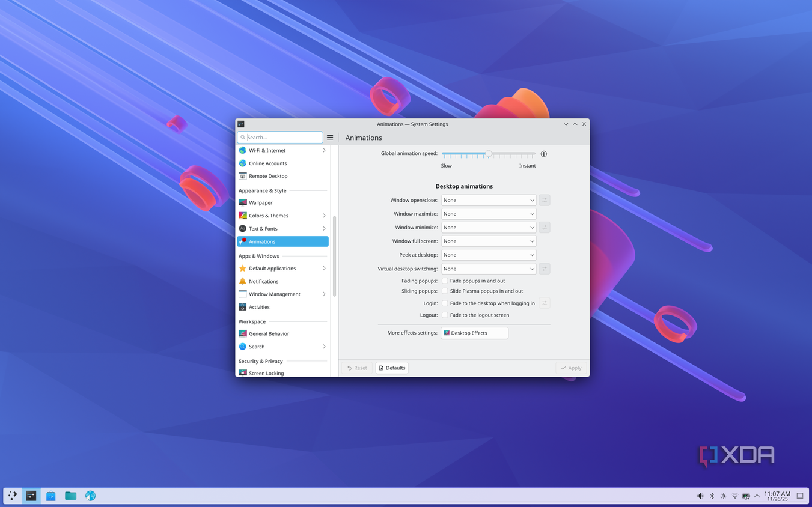The image size is (812, 507).
Task: Launch the web browser from taskbar
Action: click(x=90, y=496)
